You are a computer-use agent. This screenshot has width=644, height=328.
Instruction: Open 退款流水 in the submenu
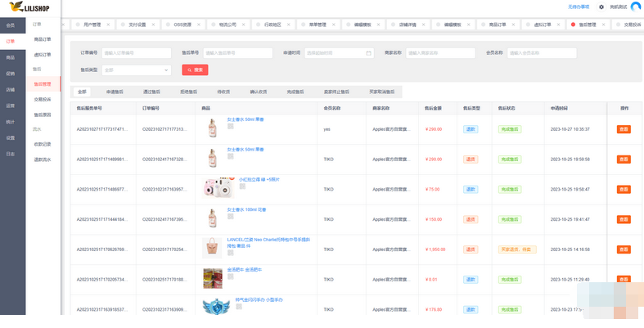coord(43,160)
